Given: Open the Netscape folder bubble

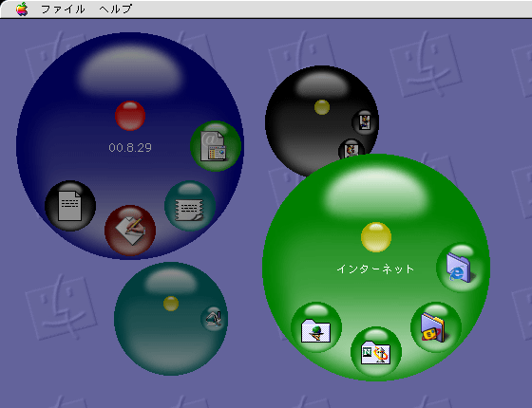Looking at the screenshot, I should [376, 352].
